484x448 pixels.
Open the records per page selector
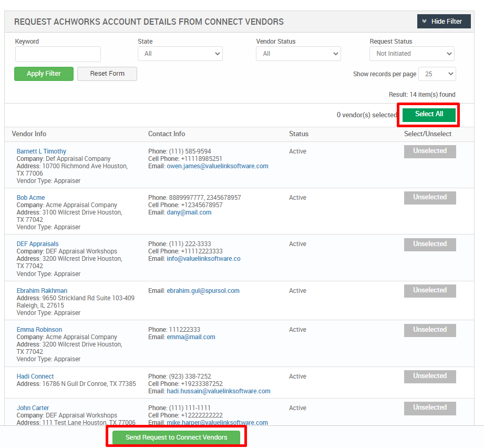(437, 74)
